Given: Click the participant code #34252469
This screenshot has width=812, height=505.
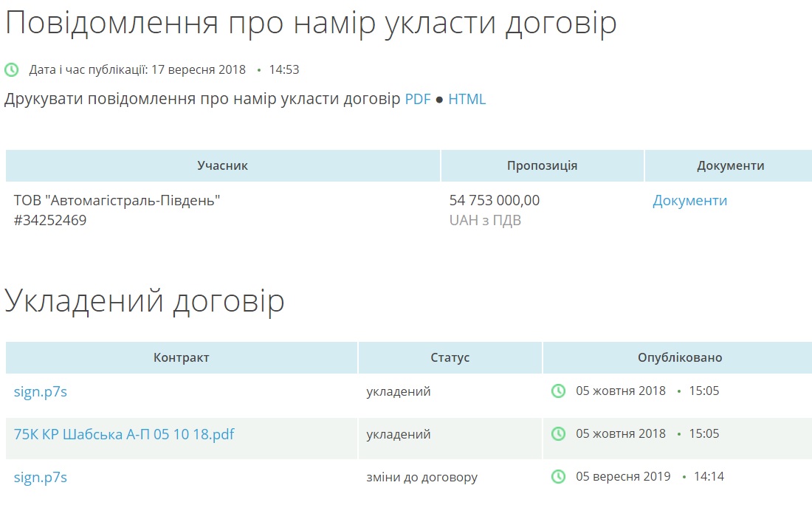Looking at the screenshot, I should [50, 220].
